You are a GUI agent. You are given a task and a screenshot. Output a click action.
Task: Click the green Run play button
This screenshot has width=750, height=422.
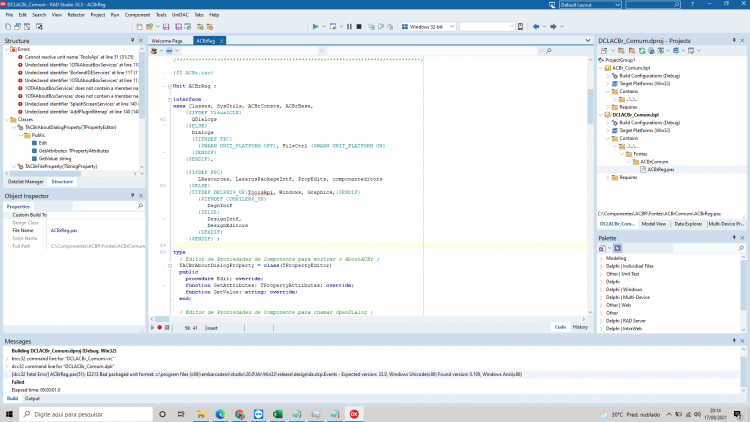click(x=315, y=27)
